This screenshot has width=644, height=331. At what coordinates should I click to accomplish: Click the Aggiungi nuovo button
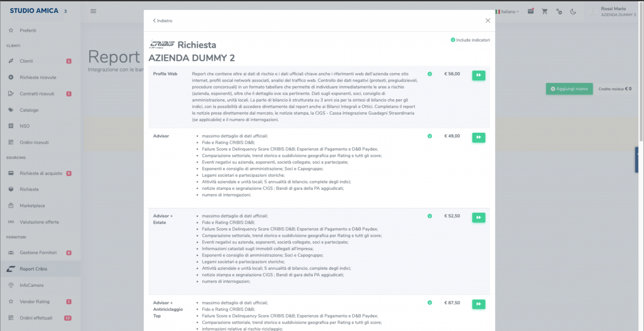click(x=569, y=89)
